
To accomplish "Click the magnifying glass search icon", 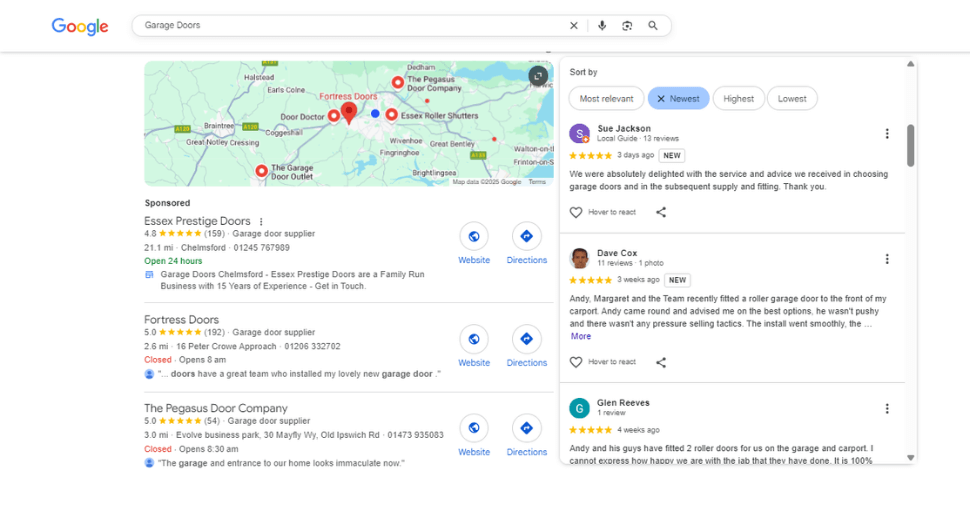I will pyautogui.click(x=653, y=26).
